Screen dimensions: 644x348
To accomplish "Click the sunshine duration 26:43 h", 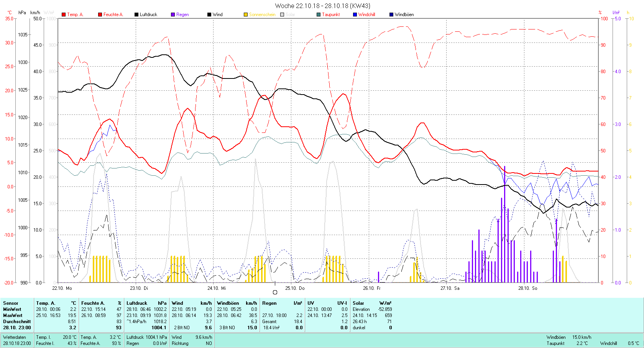I will [360, 322].
